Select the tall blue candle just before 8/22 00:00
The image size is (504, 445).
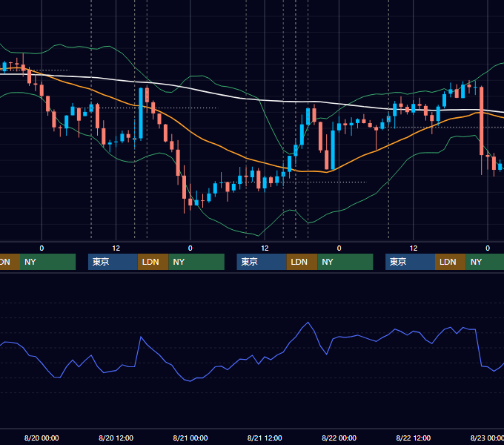click(333, 150)
